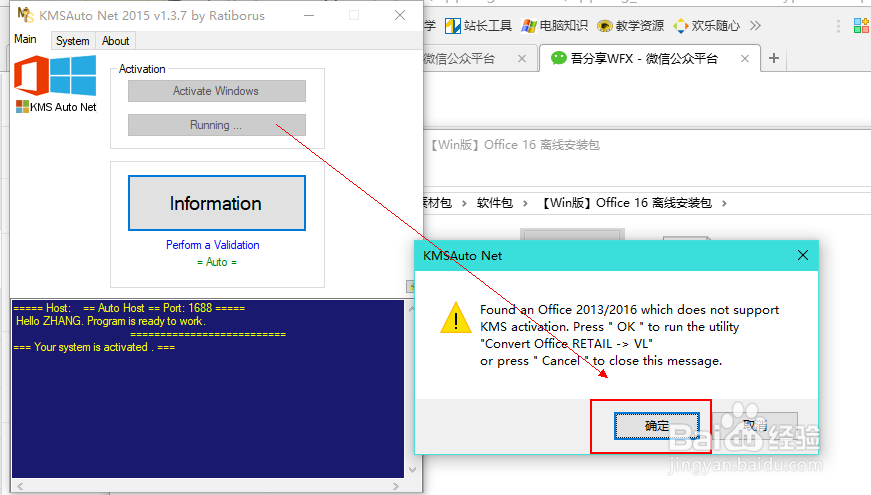Open the 教学资源 bookmark
Viewport: 871px width, 495px height.
click(630, 26)
